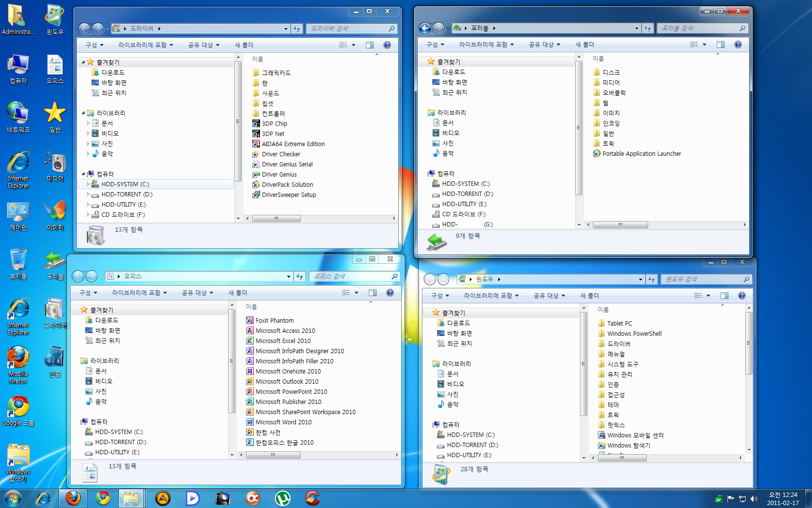Open the Mozilla Firefox desktop icon

[18, 365]
